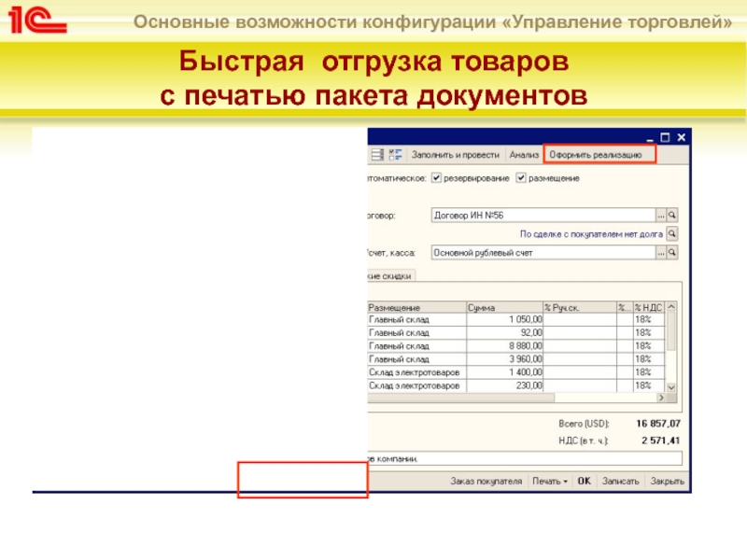Click НДС value 2 571,41

pos(660,441)
